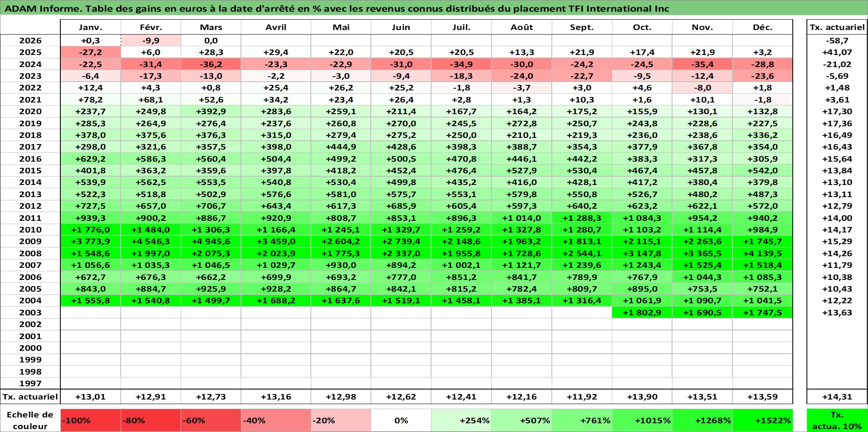Click the -20% pink color scale swatch

pos(341,420)
